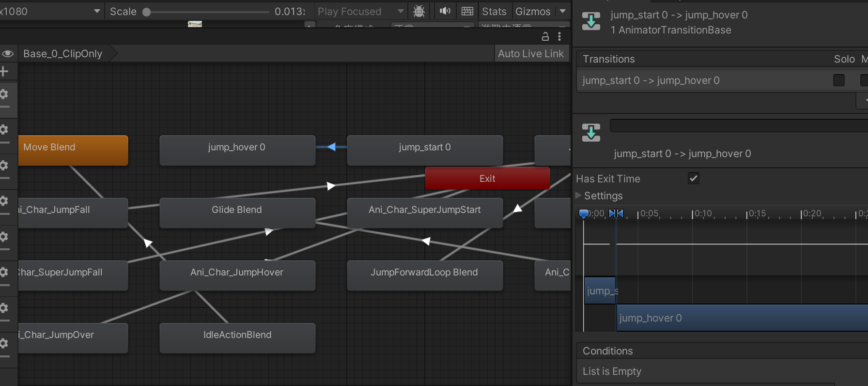This screenshot has width=868, height=386.
Task: Select the Move Blend orange state node
Action: click(73, 150)
